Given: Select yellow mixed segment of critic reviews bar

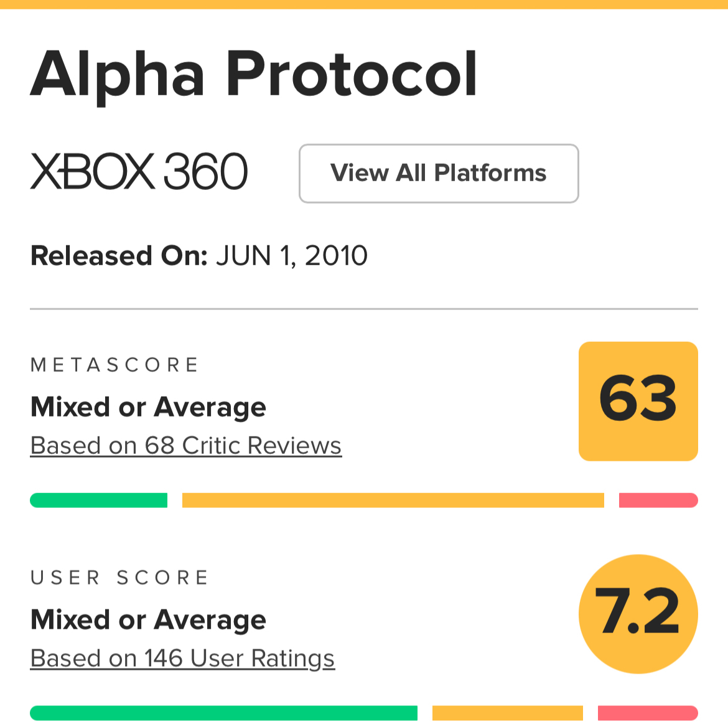Looking at the screenshot, I should [x=393, y=500].
